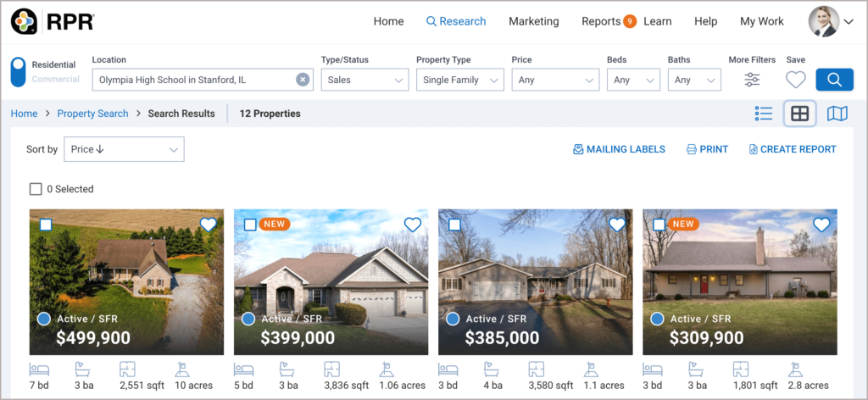Viewport: 868px width, 400px height.
Task: Switch to map view icon
Action: tap(837, 114)
